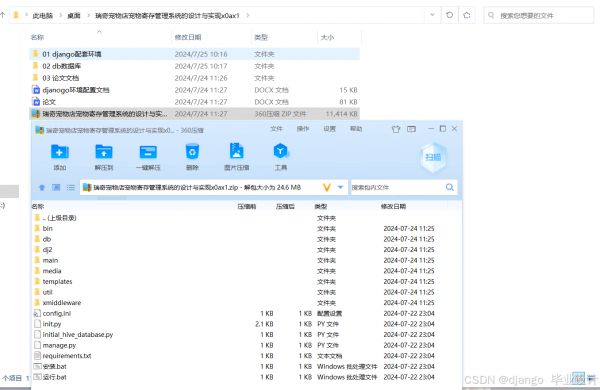Click the skin shirt icon in title bar

396,129
